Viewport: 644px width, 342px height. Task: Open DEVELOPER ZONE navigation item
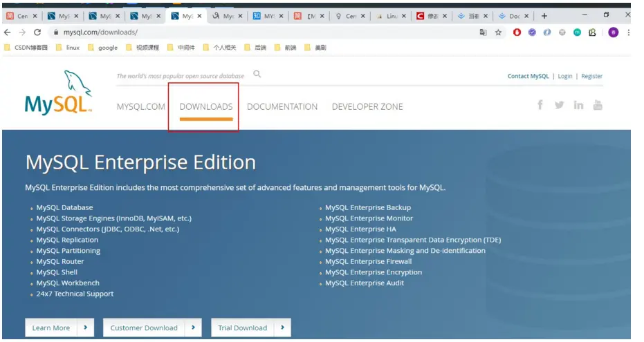point(367,107)
